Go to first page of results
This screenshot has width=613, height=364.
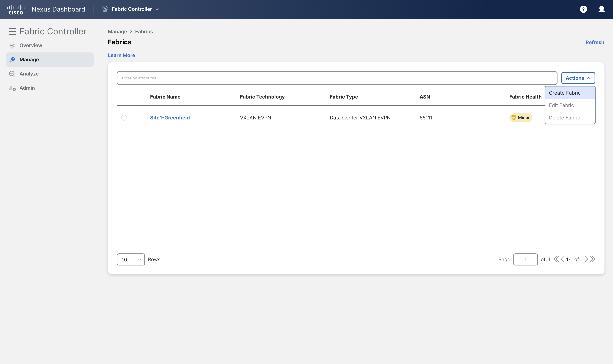(x=556, y=259)
